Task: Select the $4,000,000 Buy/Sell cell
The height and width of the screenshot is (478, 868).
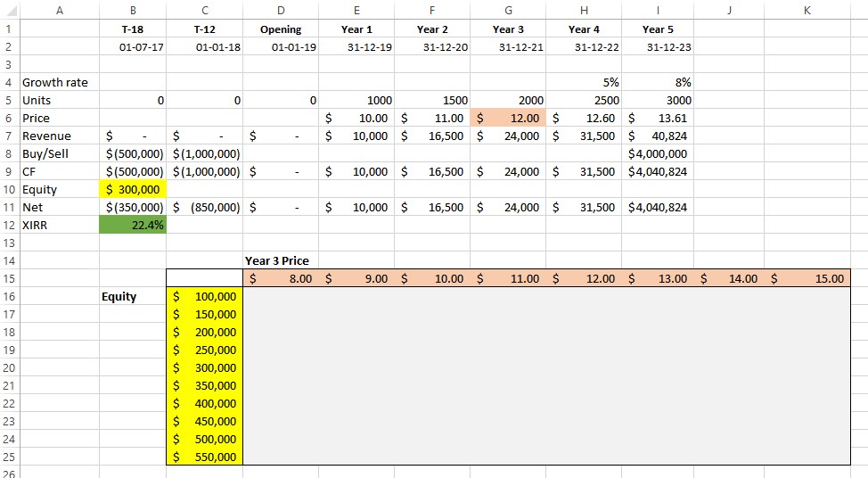Action: tap(659, 153)
